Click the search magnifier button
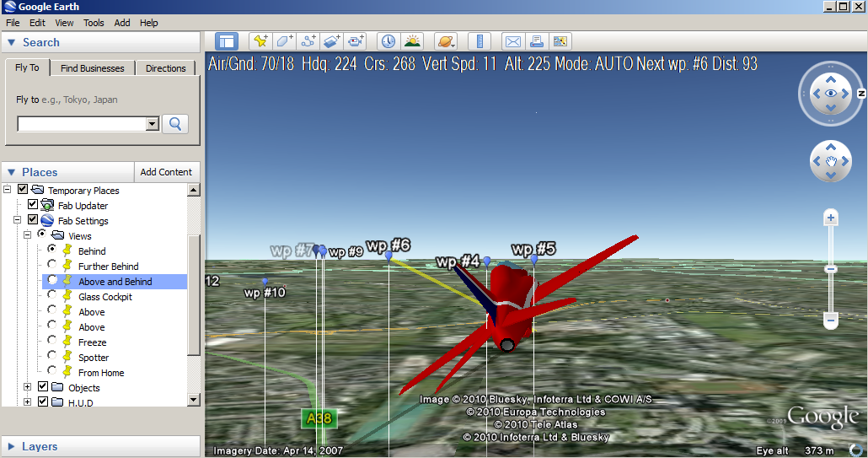Viewport: 868px width, 458px height. pyautogui.click(x=175, y=124)
